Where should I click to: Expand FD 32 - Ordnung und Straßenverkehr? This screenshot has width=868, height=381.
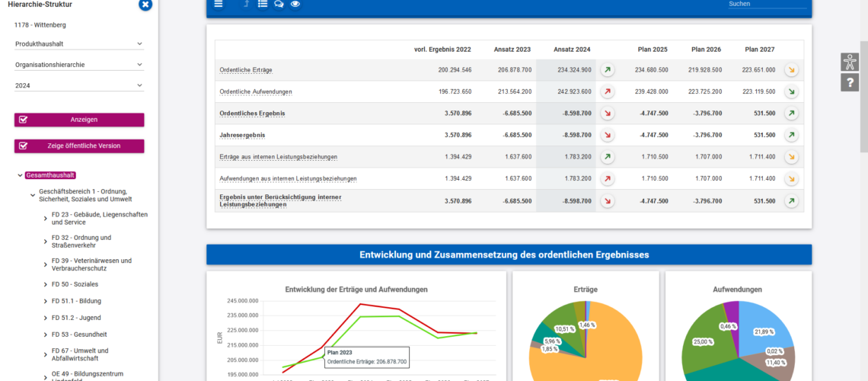tap(46, 242)
